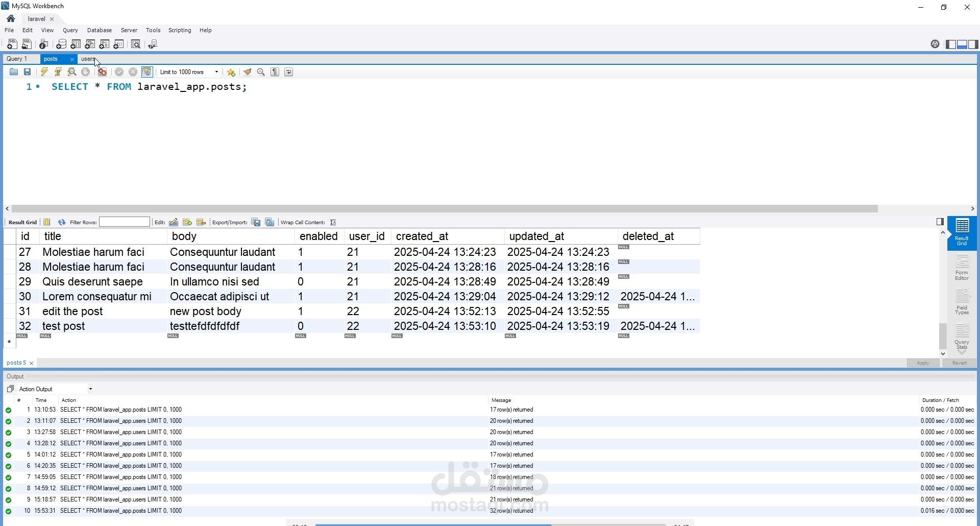This screenshot has width=980, height=526.
Task: Refresh the result grid data
Action: click(x=62, y=222)
